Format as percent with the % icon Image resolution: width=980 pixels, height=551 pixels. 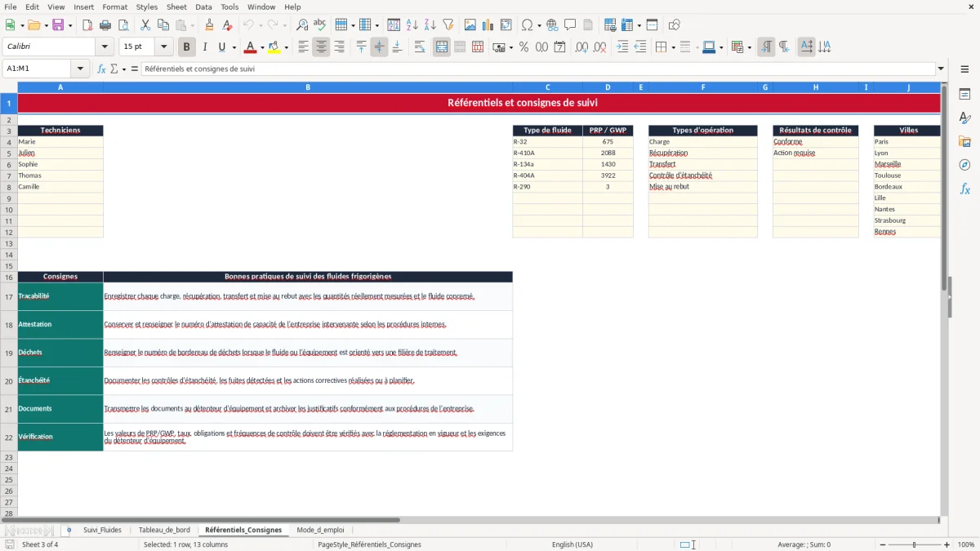[524, 47]
